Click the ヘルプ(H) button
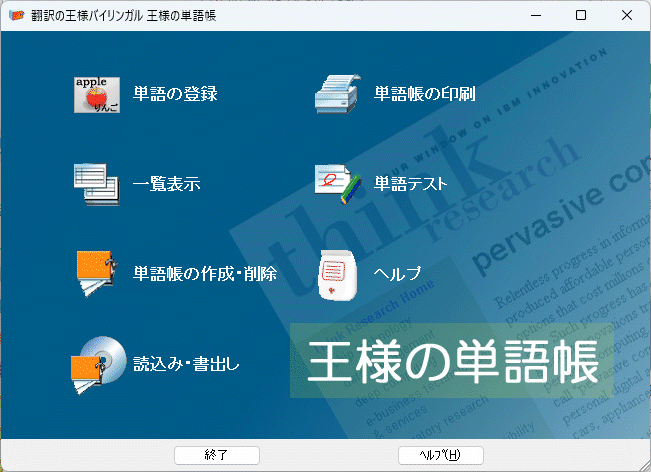 coord(441,455)
